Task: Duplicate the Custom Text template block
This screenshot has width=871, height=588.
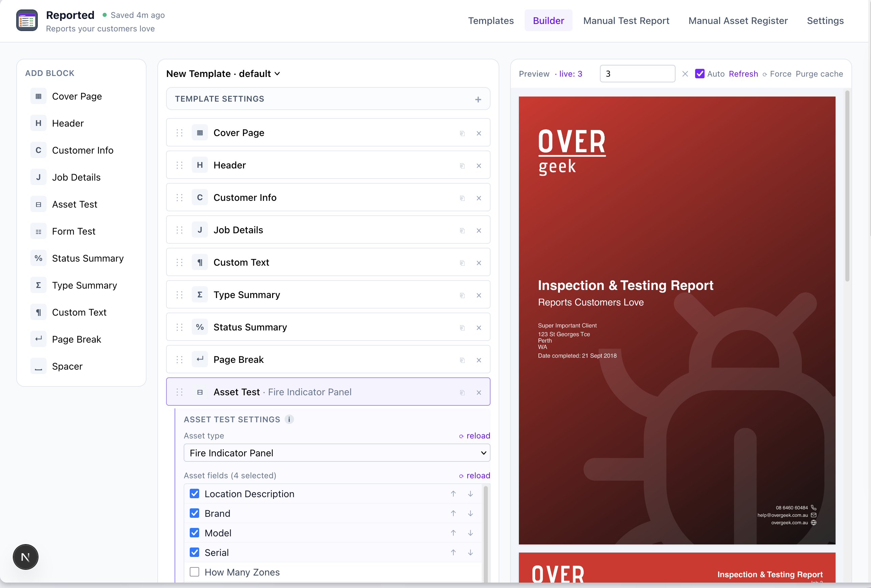Action: [462, 263]
